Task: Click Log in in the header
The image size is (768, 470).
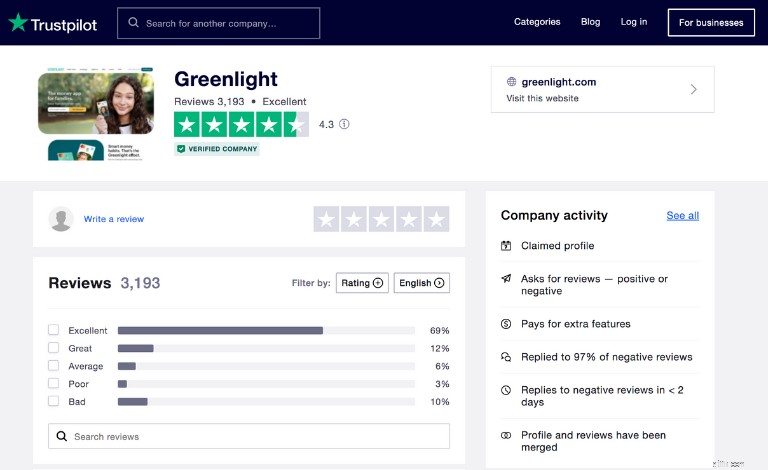Action: click(x=634, y=22)
